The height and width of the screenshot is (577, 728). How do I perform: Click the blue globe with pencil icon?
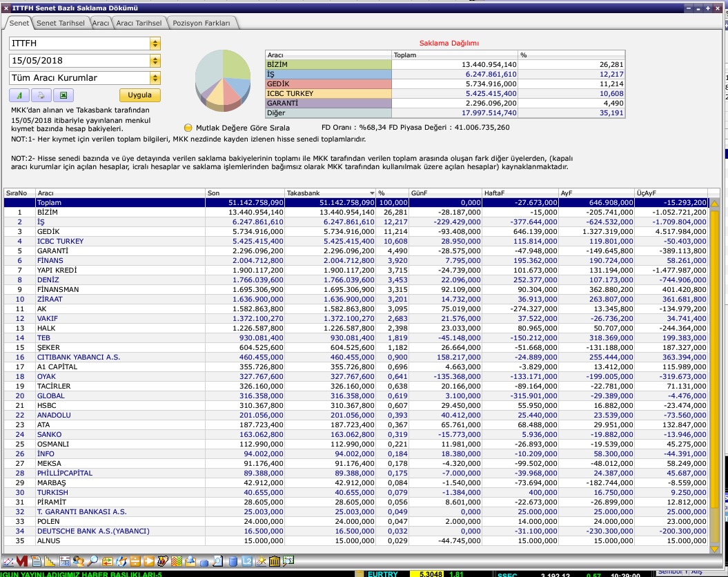coord(121,561)
